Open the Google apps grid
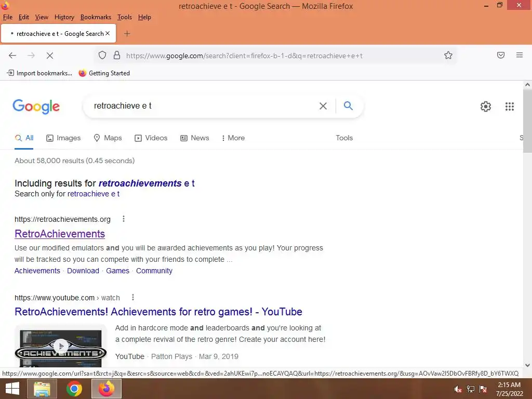 509,107
